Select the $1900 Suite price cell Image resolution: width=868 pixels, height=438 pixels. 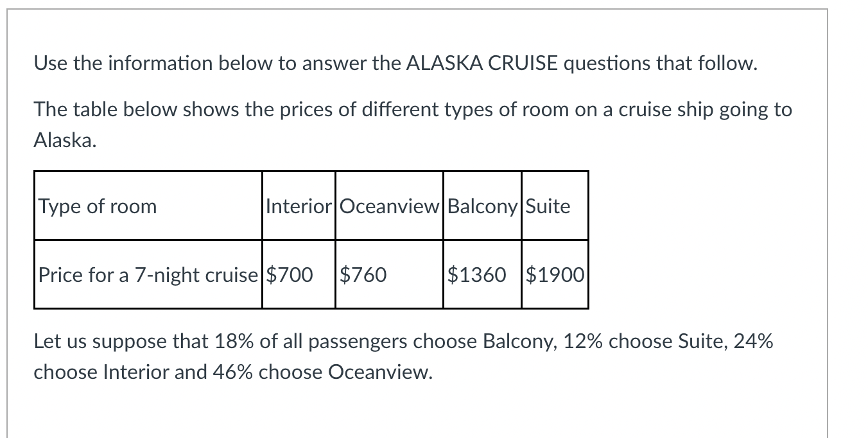555,275
